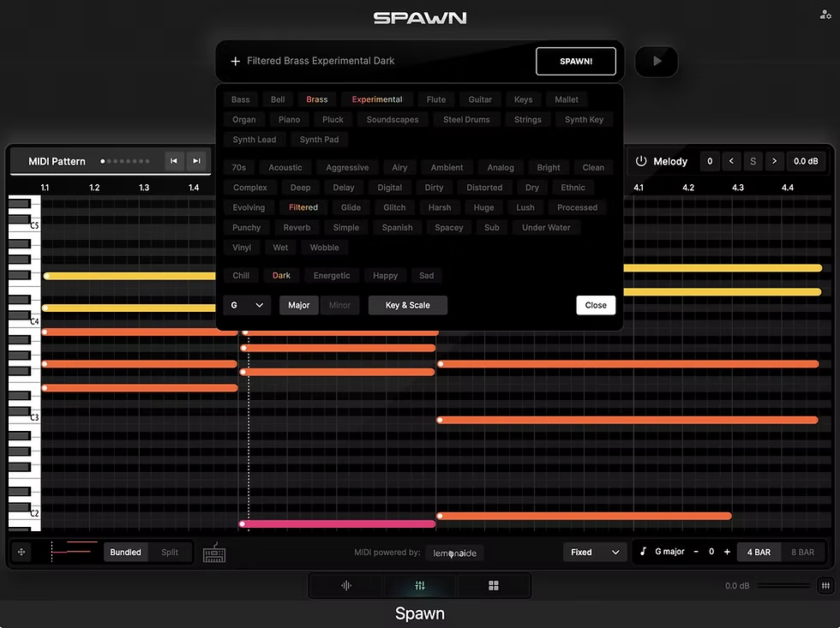Click the user account icon
This screenshot has height=628, width=840.
(x=825, y=15)
